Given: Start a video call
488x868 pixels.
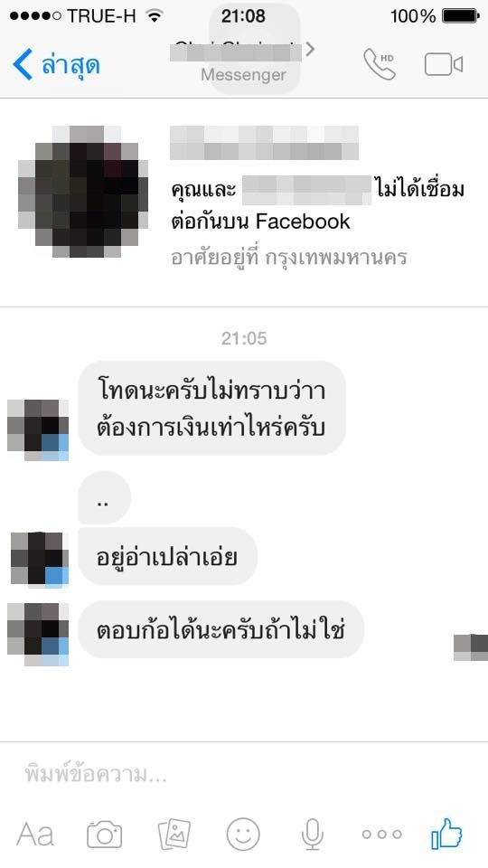Looking at the screenshot, I should click(444, 64).
